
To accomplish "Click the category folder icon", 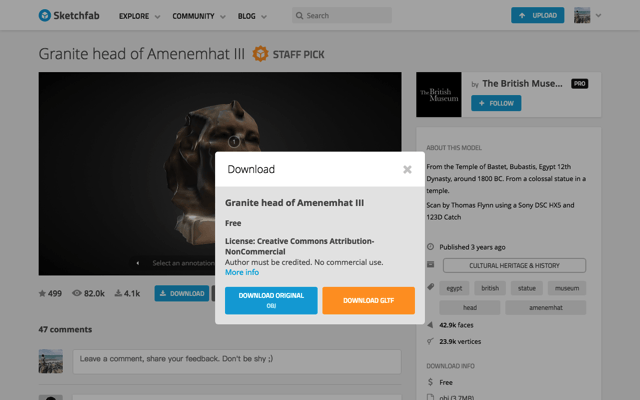I will [x=430, y=264].
